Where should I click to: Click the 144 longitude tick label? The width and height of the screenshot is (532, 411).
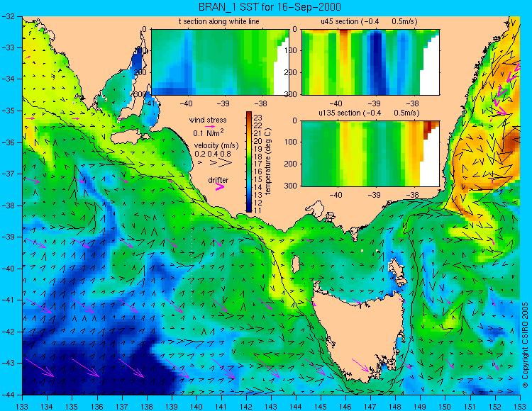tap(296, 406)
